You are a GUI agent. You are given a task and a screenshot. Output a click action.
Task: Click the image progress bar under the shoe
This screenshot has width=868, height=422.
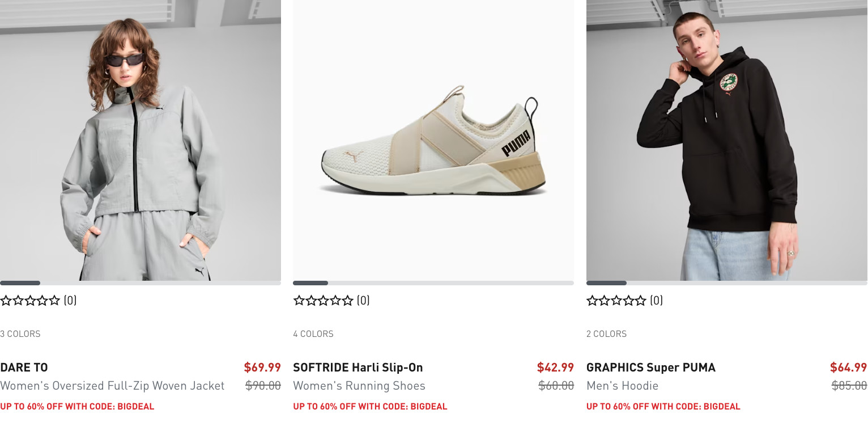(433, 283)
